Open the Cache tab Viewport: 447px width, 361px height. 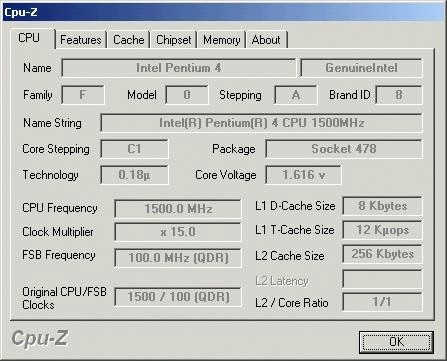128,40
